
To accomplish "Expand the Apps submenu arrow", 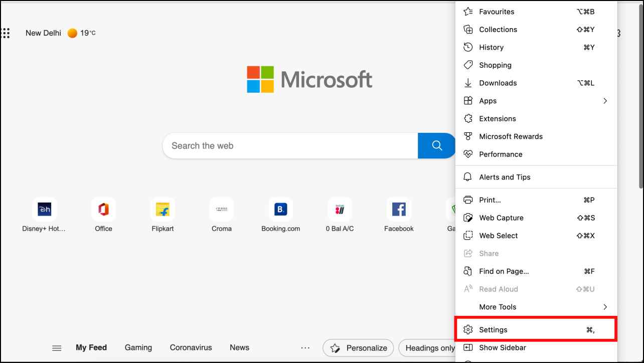I will (605, 101).
